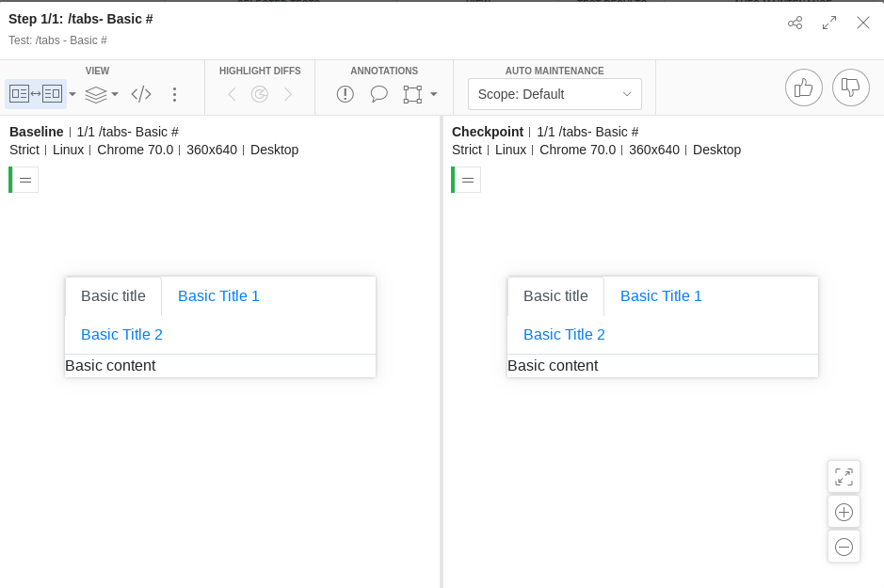Viewport: 884px width, 588px height.
Task: Add a remark annotation with exclamation icon
Action: coord(346,94)
